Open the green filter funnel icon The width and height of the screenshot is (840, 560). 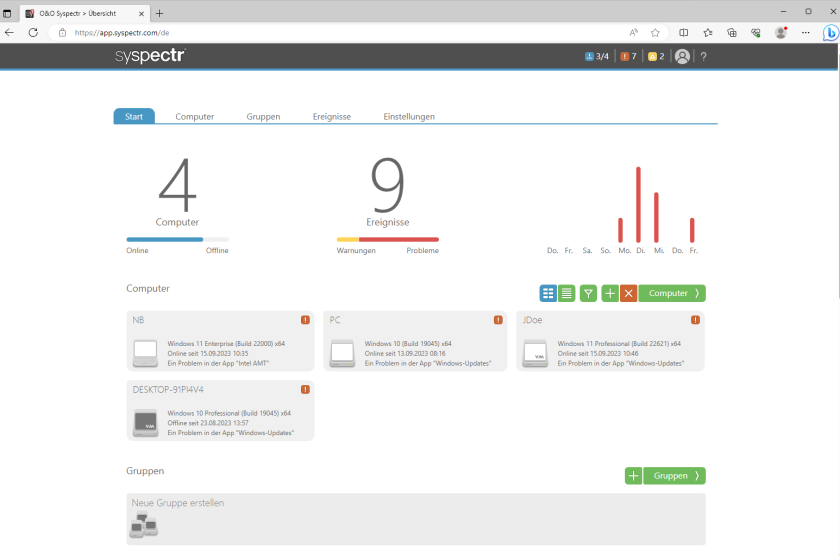click(x=588, y=293)
